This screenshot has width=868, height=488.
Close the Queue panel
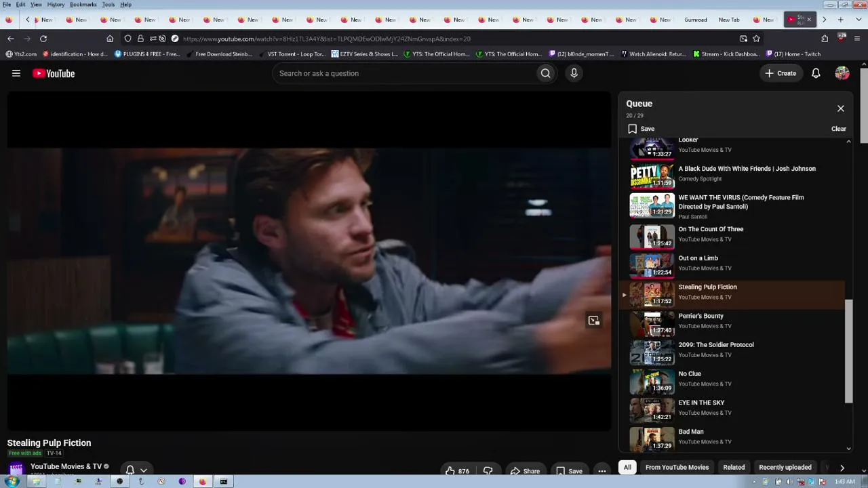(841, 108)
